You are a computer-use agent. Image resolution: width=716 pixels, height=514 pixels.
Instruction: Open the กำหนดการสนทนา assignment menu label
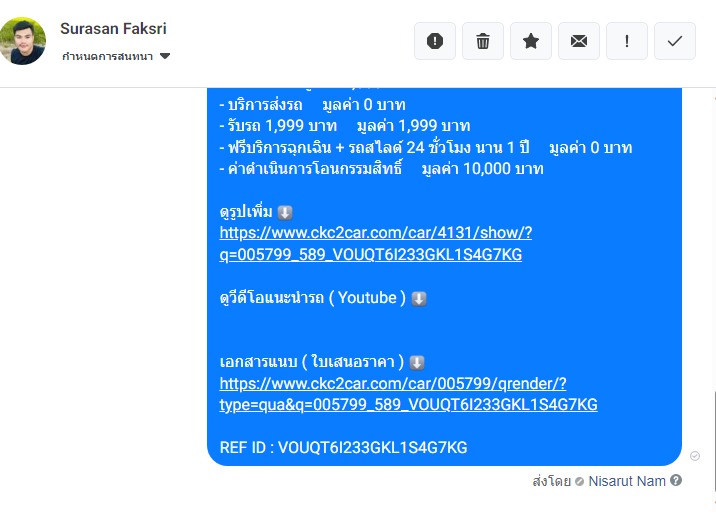pyautogui.click(x=107, y=56)
